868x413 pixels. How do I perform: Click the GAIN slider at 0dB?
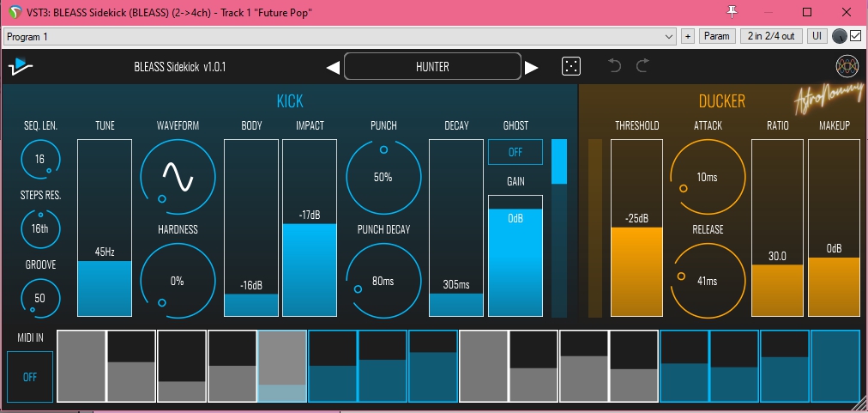515,256
